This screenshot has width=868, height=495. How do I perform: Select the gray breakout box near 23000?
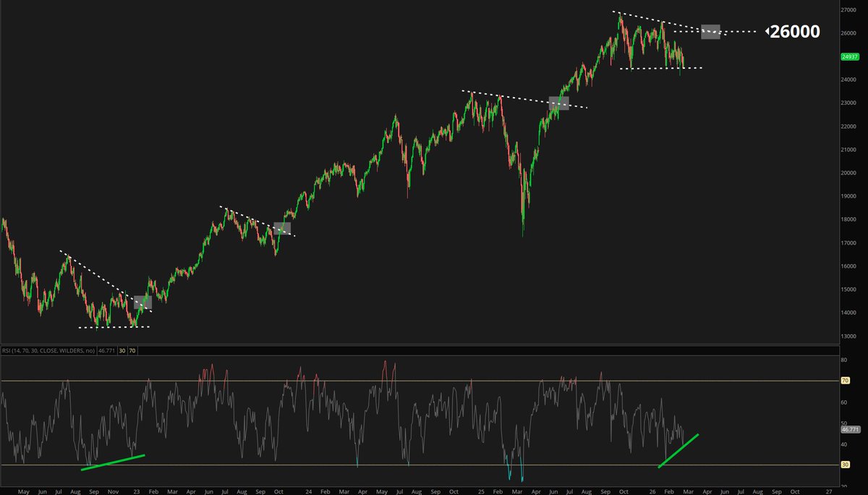pos(558,103)
